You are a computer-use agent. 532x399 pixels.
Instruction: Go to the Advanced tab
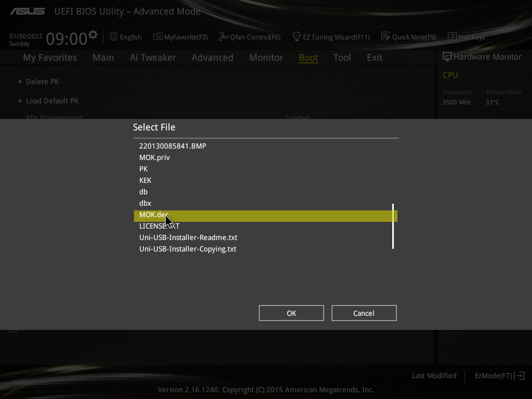tap(212, 57)
